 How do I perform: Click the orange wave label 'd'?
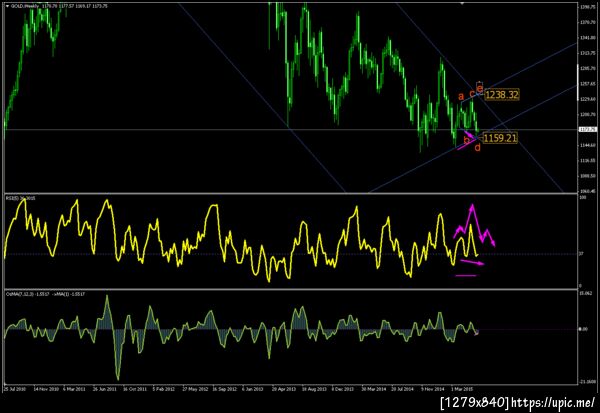pyautogui.click(x=477, y=147)
